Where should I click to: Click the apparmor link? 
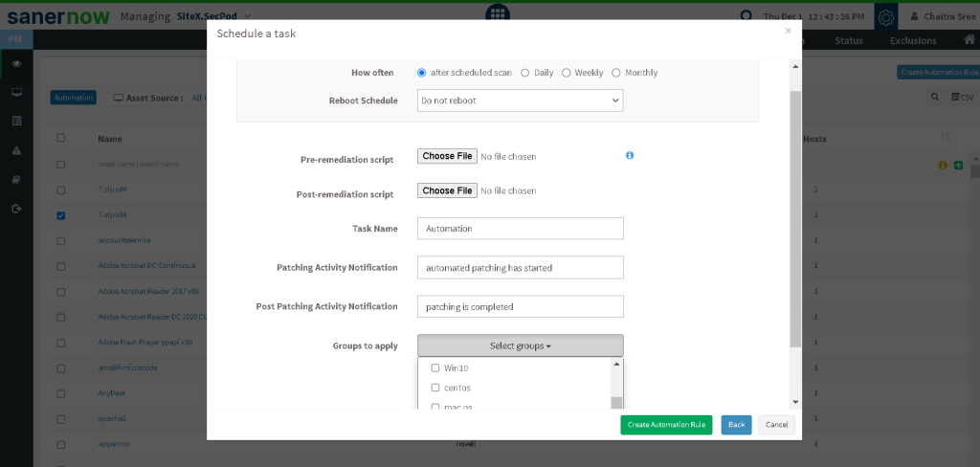click(114, 444)
